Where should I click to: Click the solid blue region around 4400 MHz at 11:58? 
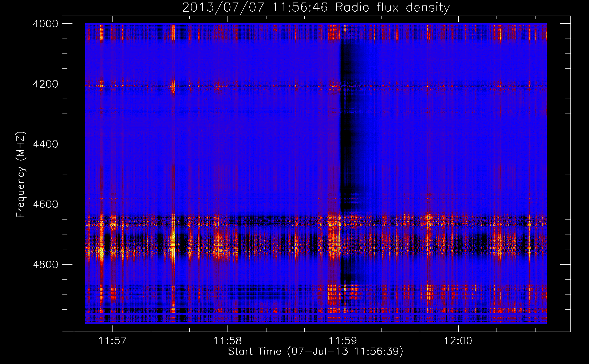[228, 144]
